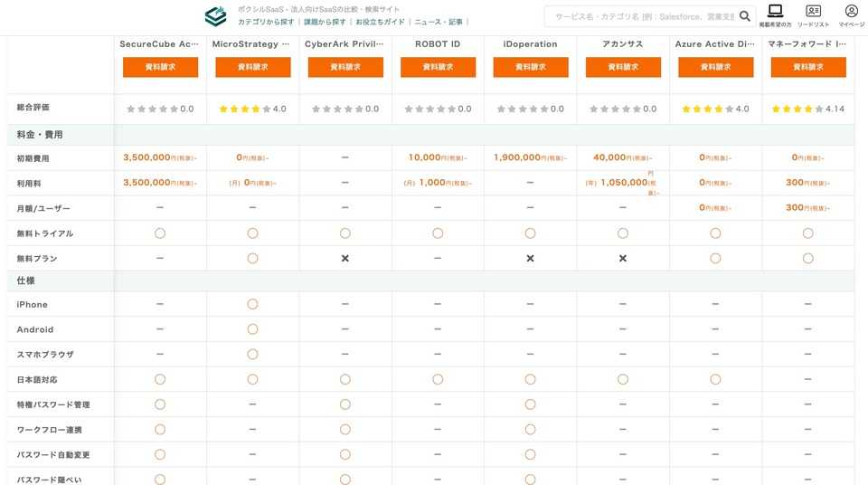Open the MicroStrategy product title

(250, 44)
